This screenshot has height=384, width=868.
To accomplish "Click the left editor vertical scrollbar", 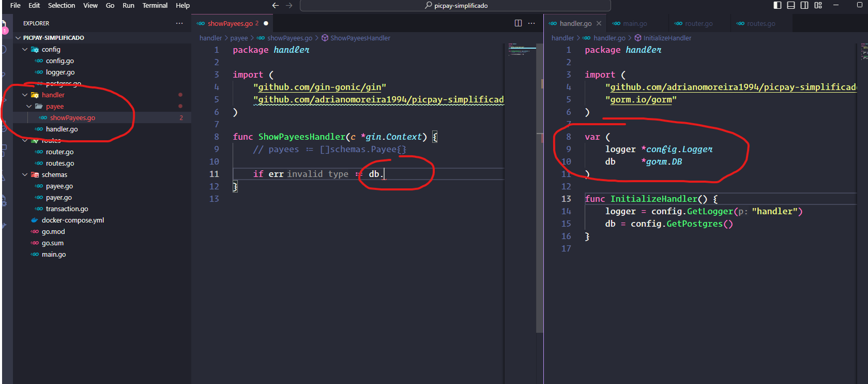I will tap(540, 188).
